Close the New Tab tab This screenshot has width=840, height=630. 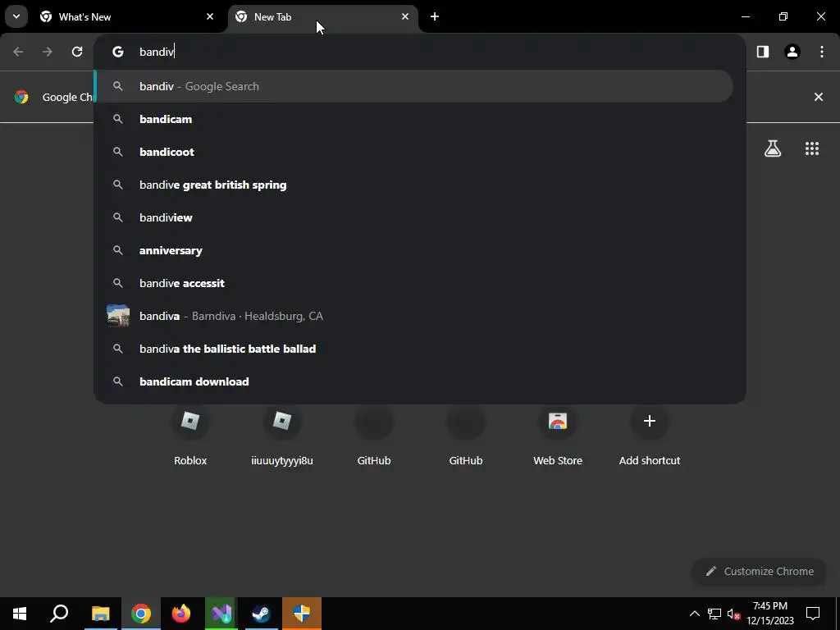[x=405, y=16]
